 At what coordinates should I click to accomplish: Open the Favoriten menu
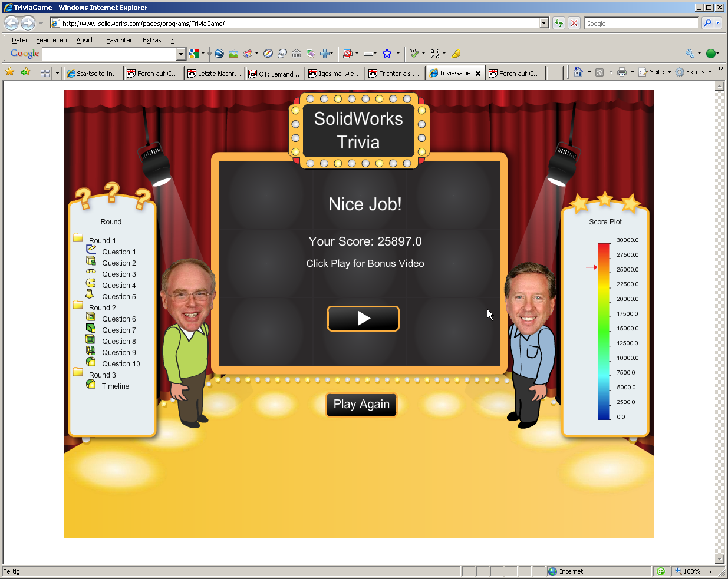pos(120,40)
